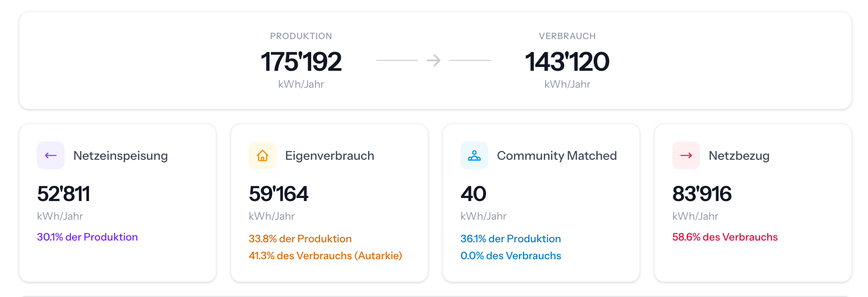Screen dimensions: 868x297
Task: Click the blue Community Matched people icon
Action: [474, 155]
